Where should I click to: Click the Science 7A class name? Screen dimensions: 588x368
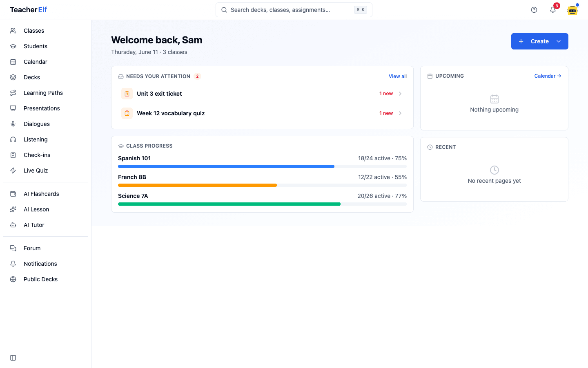coord(133,196)
